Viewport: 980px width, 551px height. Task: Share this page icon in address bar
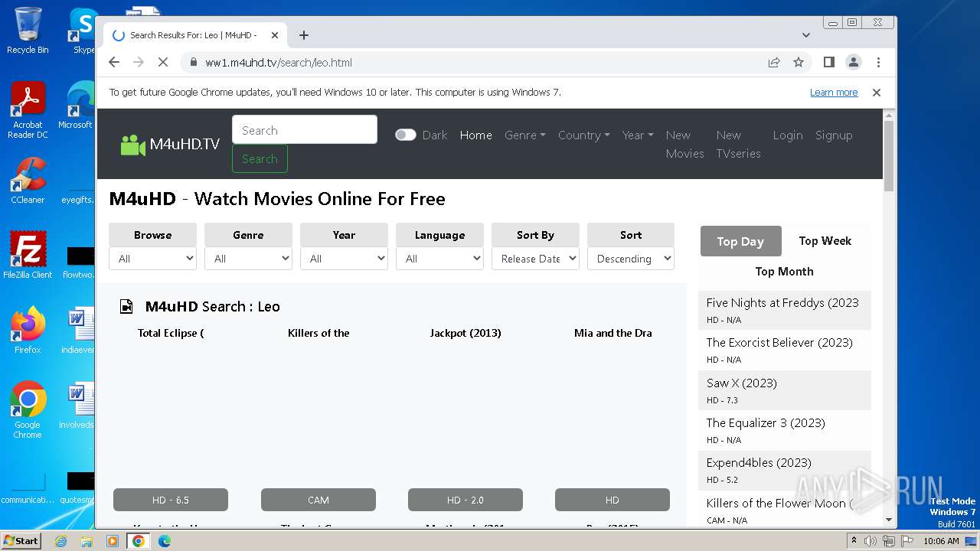pyautogui.click(x=774, y=62)
